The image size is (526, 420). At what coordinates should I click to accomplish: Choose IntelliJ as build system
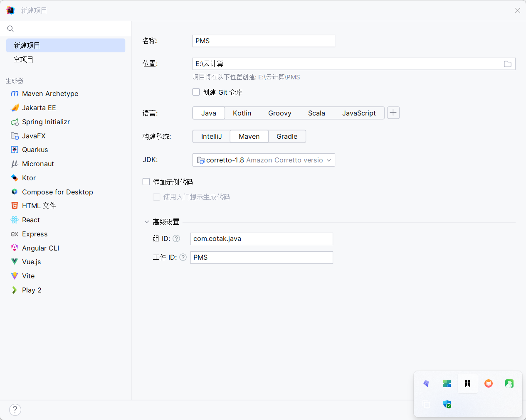211,136
